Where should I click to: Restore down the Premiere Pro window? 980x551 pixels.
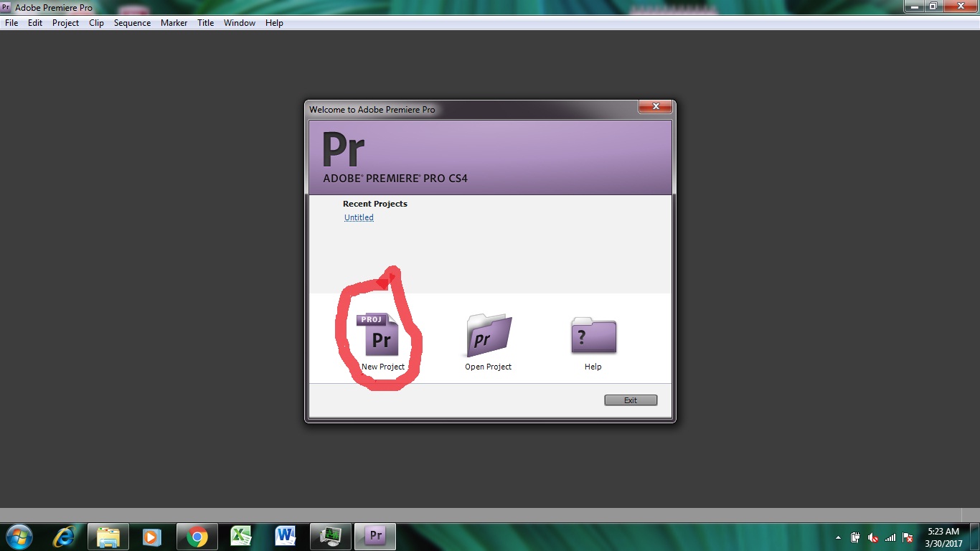pos(933,6)
